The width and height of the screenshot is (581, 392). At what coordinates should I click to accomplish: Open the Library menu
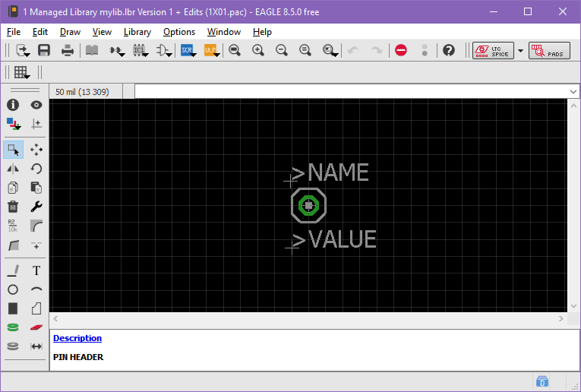click(x=137, y=32)
